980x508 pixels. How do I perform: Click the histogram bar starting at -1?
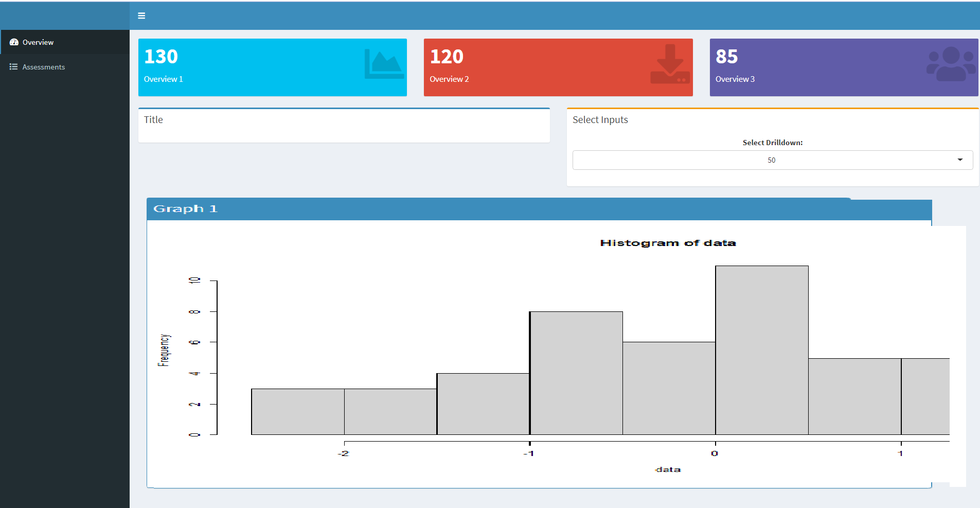click(576, 373)
